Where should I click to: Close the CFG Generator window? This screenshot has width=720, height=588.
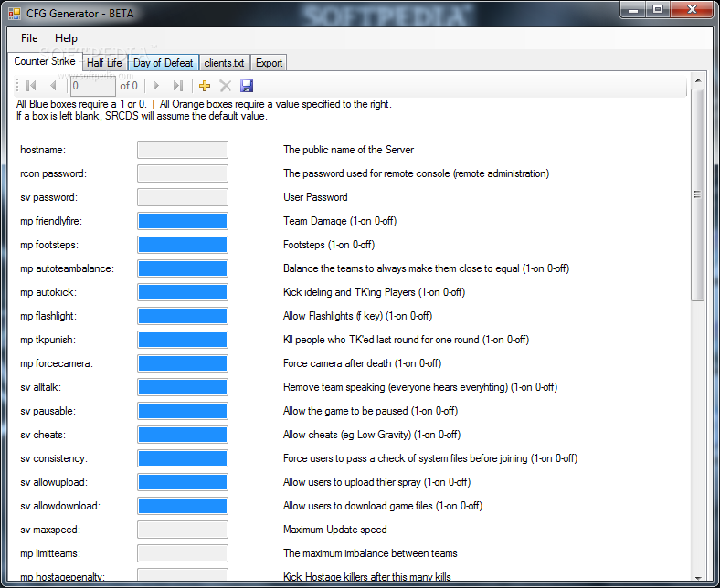pos(692,10)
